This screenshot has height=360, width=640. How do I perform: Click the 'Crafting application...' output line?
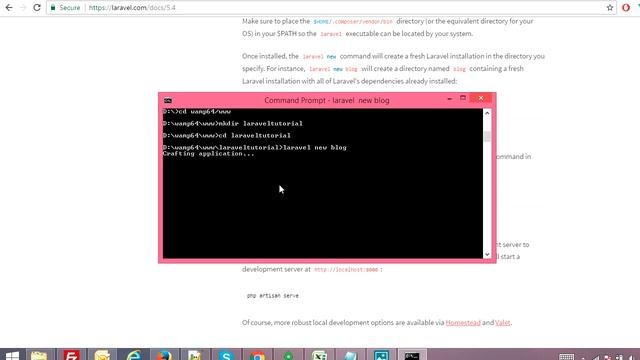[208, 154]
